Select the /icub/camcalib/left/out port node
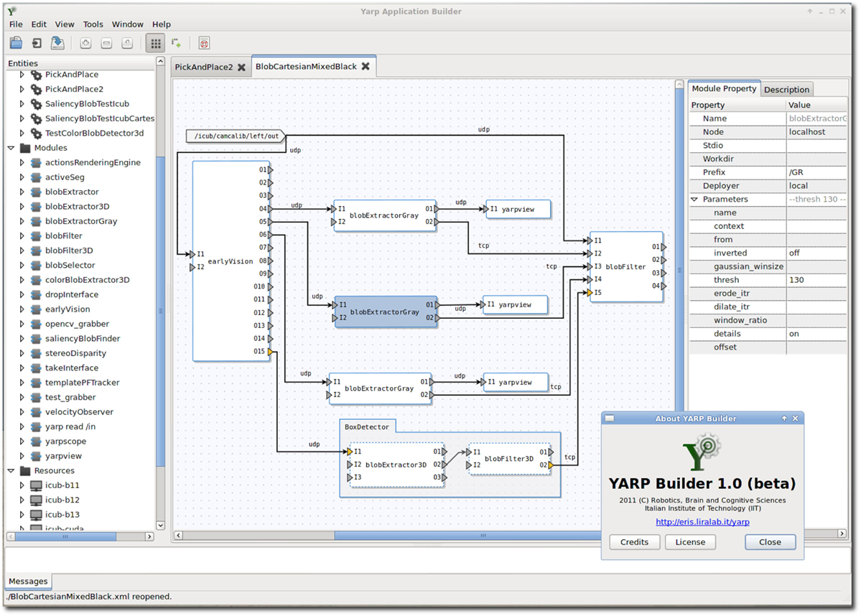This screenshot has width=861, height=616. (x=236, y=136)
